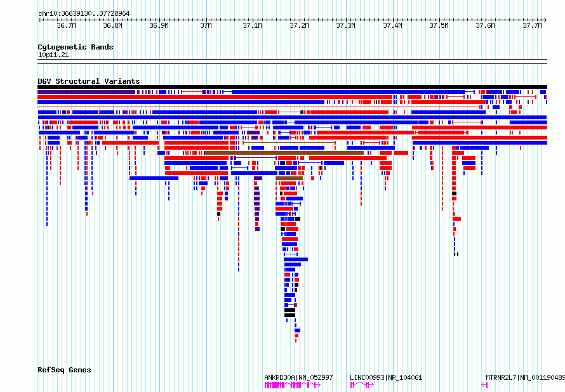Click the 37.1M ruler mark

pyautogui.click(x=253, y=25)
